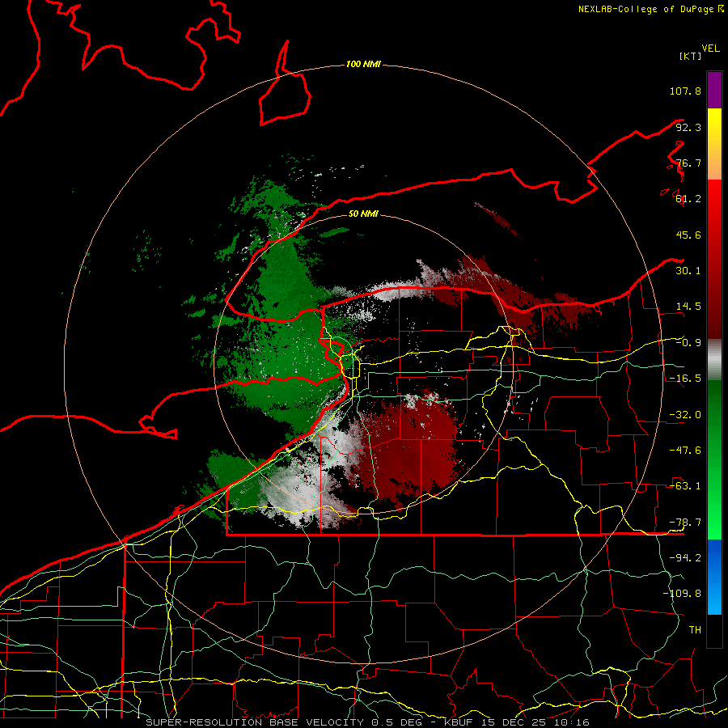
Task: Click the 45.6 velocity scale value
Action: tap(688, 235)
